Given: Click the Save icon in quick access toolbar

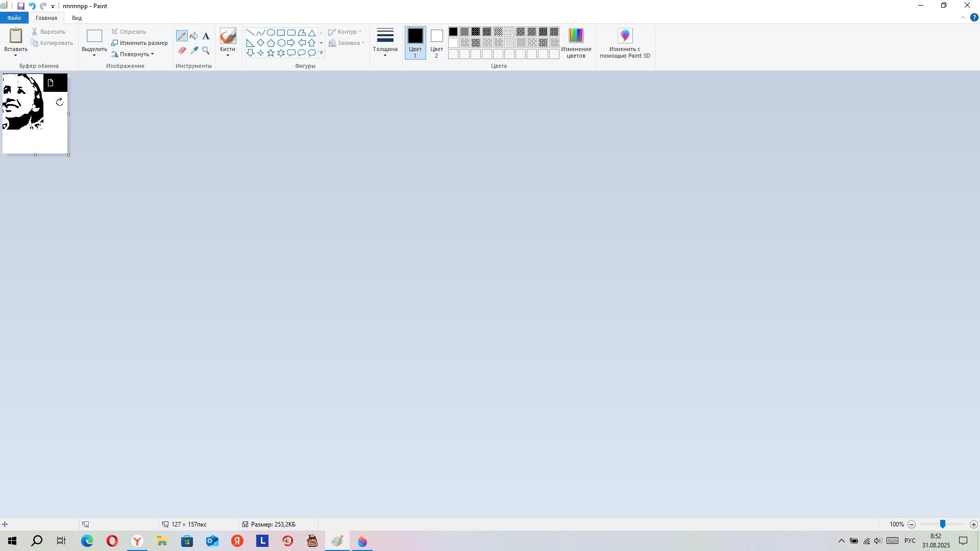Looking at the screenshot, I should tap(21, 6).
